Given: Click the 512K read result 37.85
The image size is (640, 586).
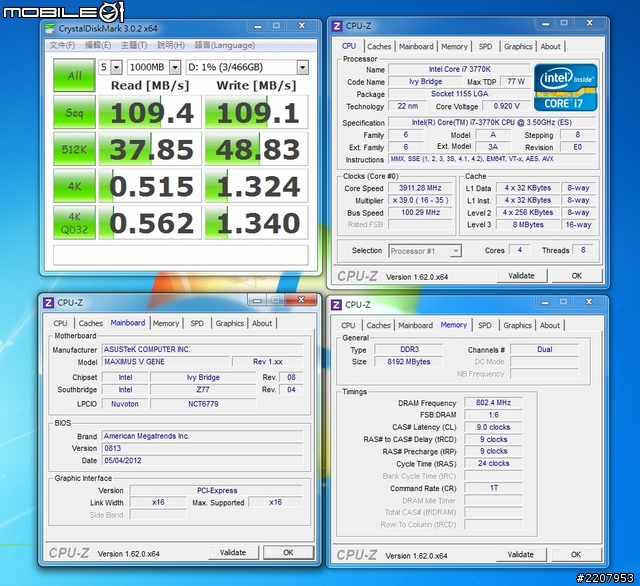Looking at the screenshot, I should point(150,149).
